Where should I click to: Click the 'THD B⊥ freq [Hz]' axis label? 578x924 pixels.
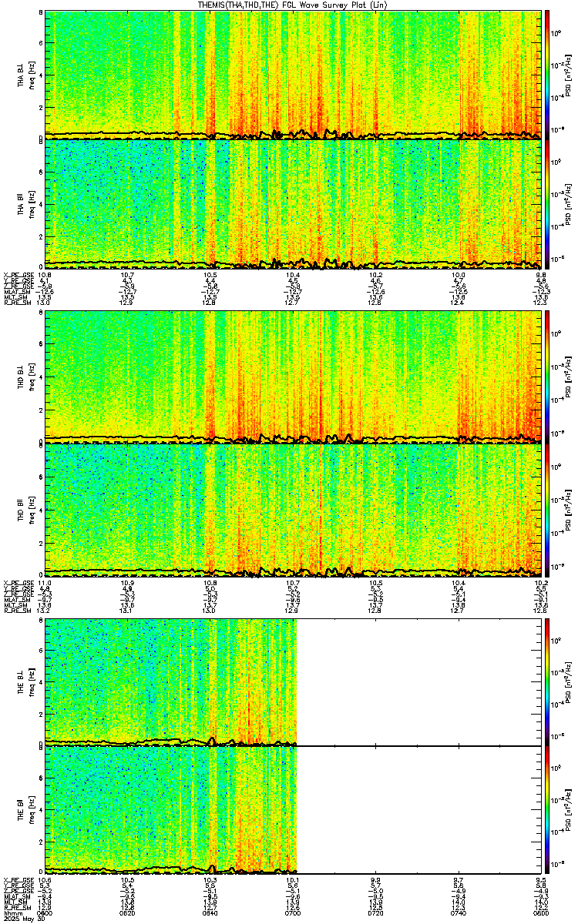[x=25, y=376]
